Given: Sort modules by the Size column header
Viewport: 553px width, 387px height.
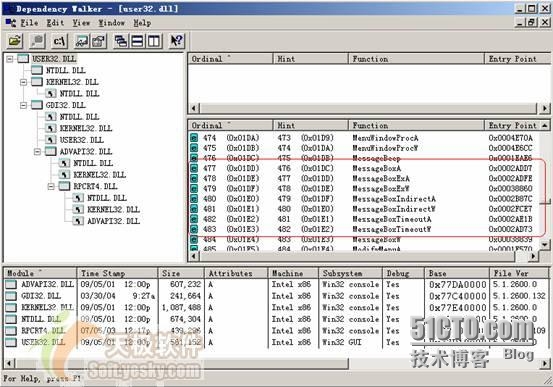Looking at the screenshot, I should 181,273.
